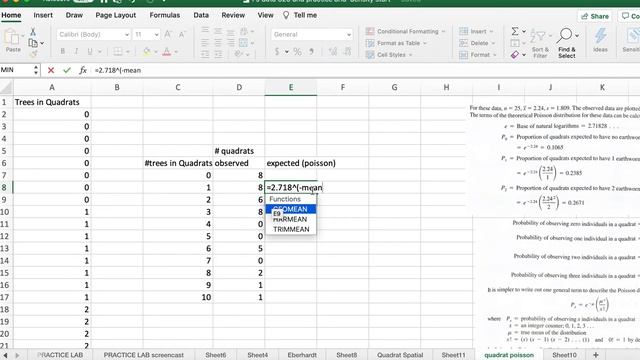Click the Increase Decimal icon
This screenshot has width=640, height=360.
[x=333, y=52]
